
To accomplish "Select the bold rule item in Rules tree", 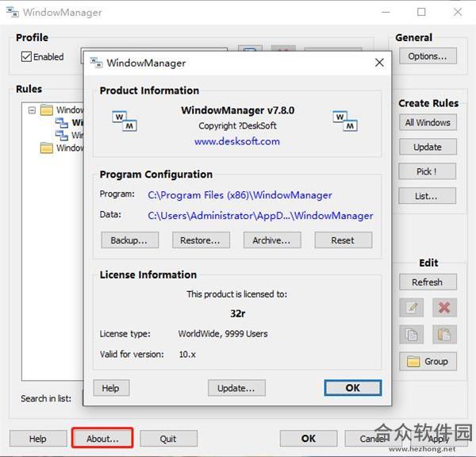I will tap(69, 123).
